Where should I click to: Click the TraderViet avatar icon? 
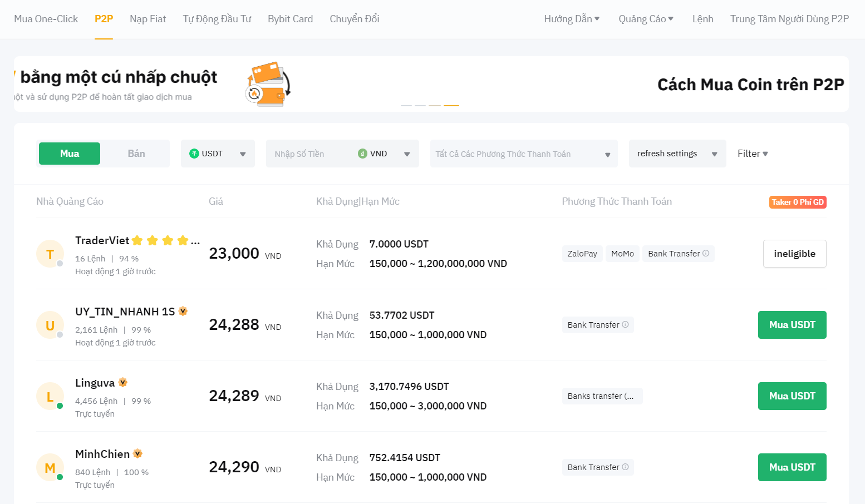pos(50,253)
